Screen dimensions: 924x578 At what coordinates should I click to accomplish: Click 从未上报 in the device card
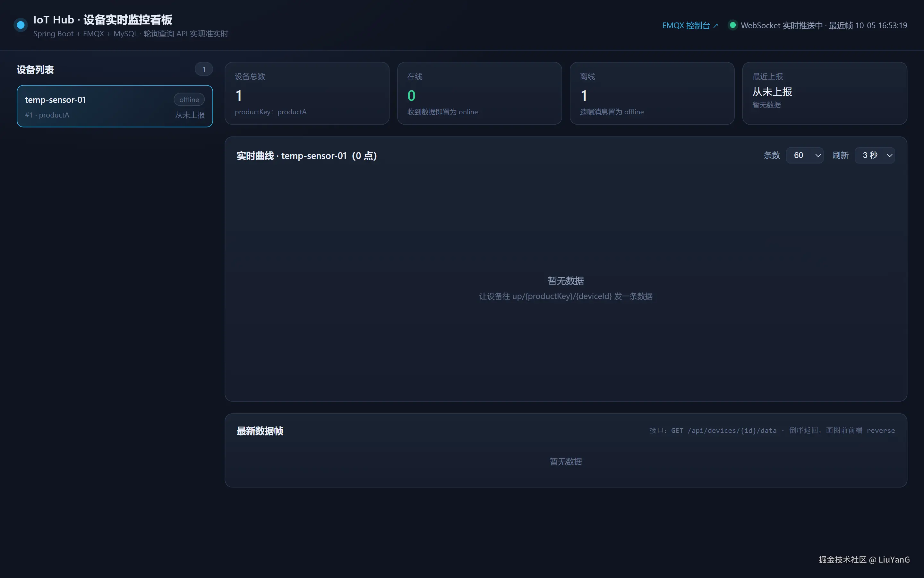[x=190, y=115]
